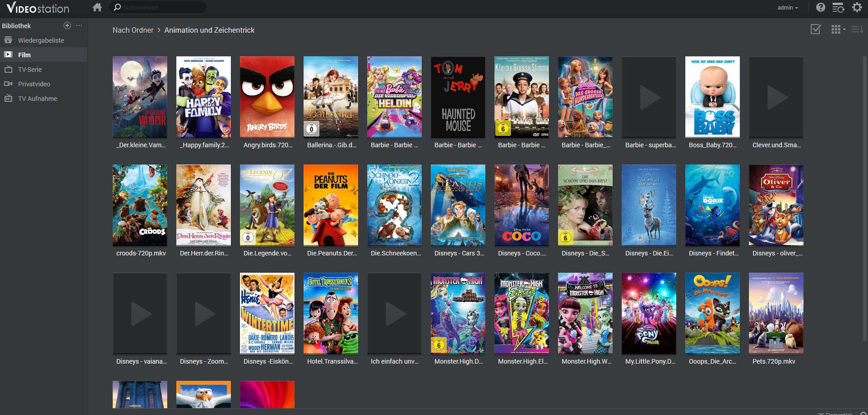Open Barbie Die Videospiel-Heldin poster
868x415 pixels.
394,97
